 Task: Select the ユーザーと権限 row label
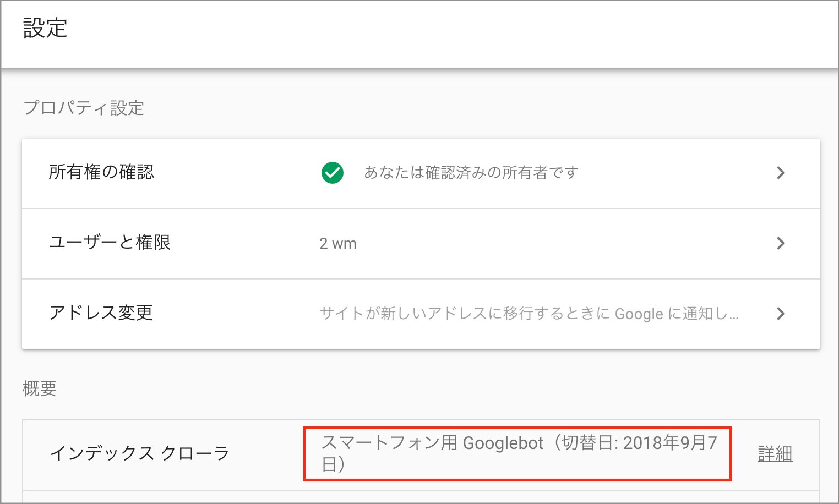click(110, 243)
